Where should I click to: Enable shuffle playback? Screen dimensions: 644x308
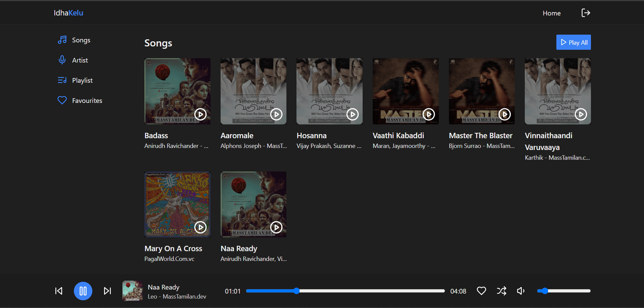pyautogui.click(x=501, y=291)
